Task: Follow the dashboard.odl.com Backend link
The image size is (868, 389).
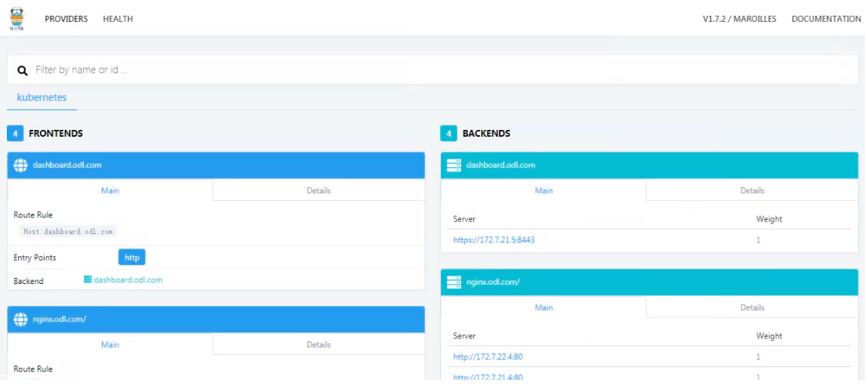Action: click(128, 280)
